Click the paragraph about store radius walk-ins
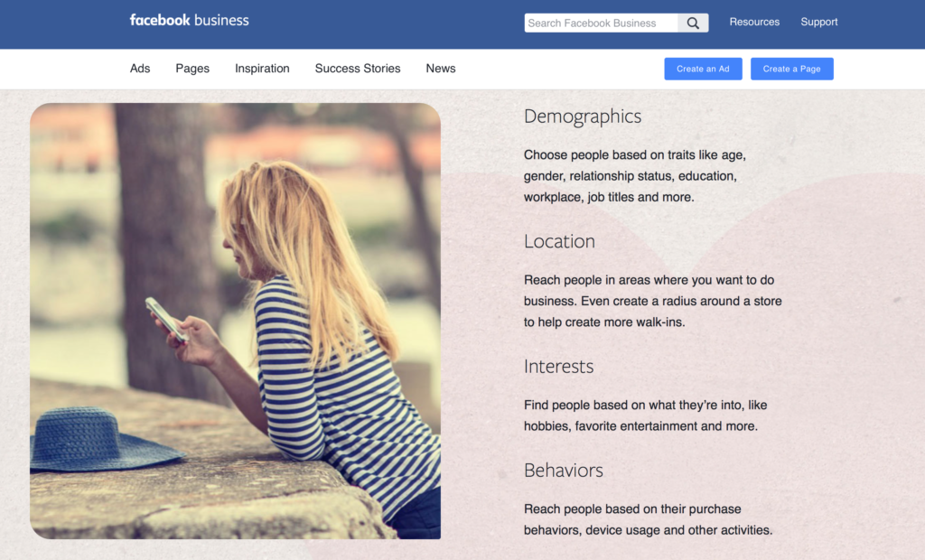925x560 pixels. coord(652,301)
